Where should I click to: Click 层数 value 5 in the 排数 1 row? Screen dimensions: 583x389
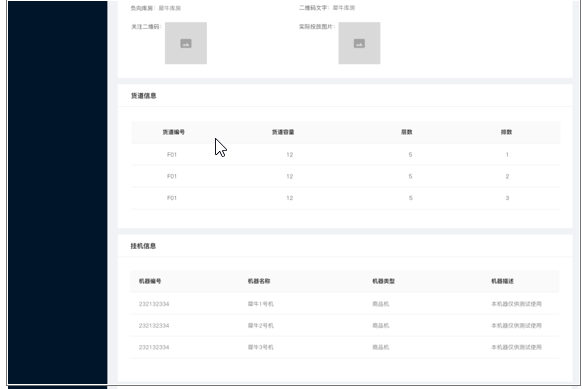click(x=410, y=155)
